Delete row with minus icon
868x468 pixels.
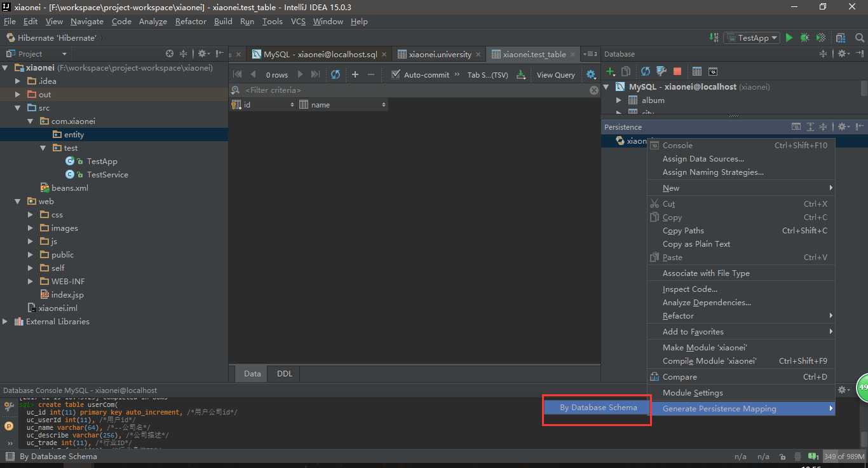click(371, 74)
